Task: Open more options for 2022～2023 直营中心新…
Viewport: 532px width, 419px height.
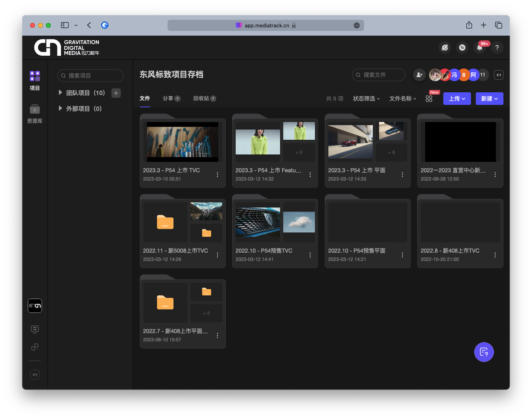Action: click(495, 175)
